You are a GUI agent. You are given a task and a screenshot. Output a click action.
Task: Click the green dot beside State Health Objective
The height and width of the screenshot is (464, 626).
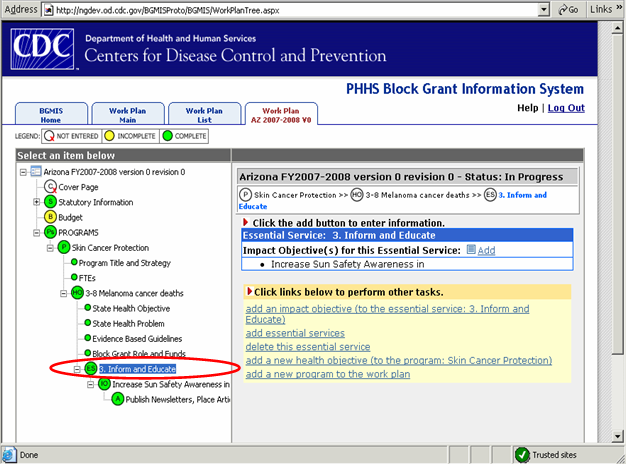click(x=87, y=307)
